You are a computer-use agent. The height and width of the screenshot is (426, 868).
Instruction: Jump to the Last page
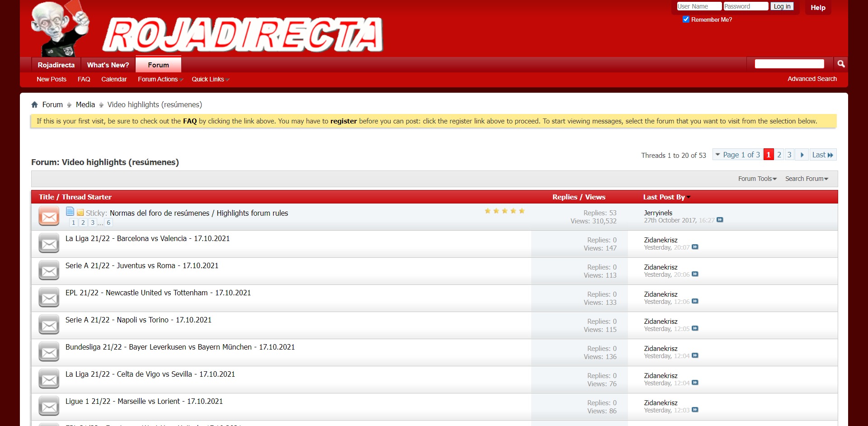tap(823, 155)
